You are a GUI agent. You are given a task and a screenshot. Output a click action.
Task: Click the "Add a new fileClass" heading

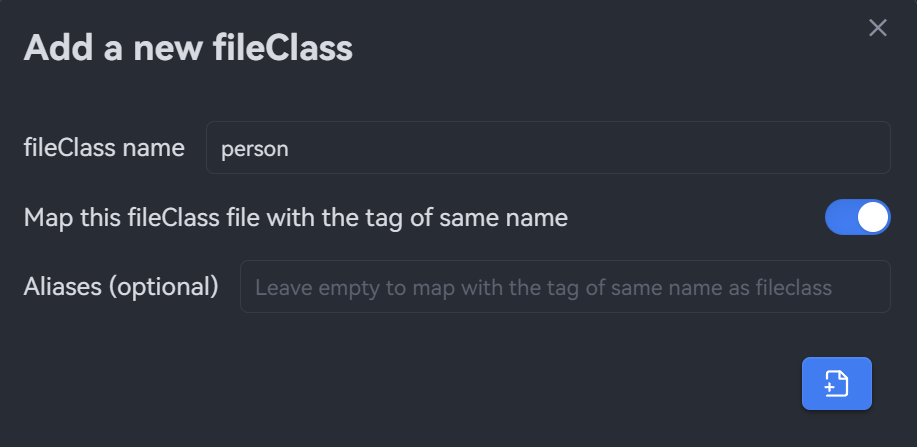point(188,47)
